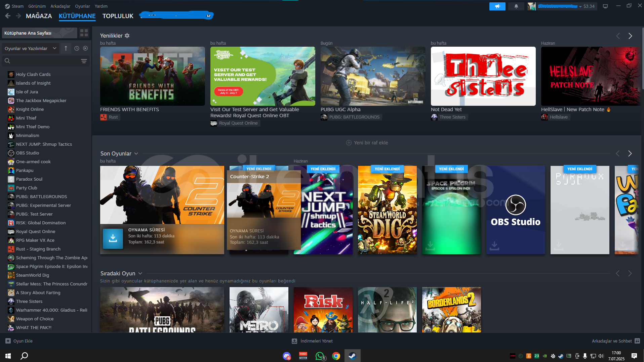Screen dimensions: 644x362
Task: Click Yeni bir raf ekle
Action: (x=367, y=143)
